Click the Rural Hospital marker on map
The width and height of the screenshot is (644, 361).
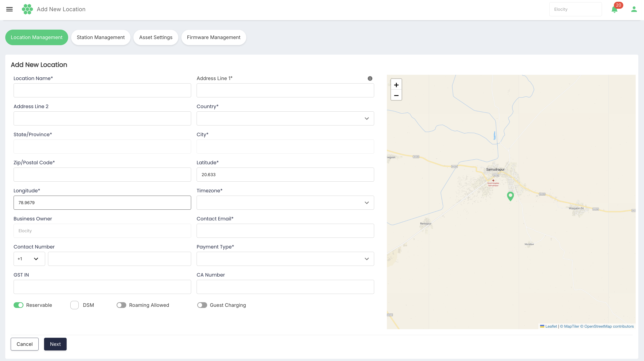[x=493, y=180]
